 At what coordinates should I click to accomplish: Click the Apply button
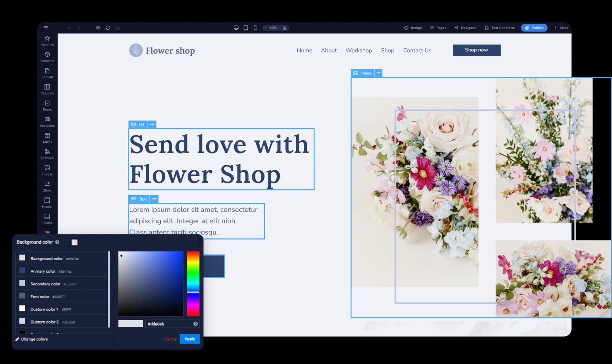click(x=190, y=339)
